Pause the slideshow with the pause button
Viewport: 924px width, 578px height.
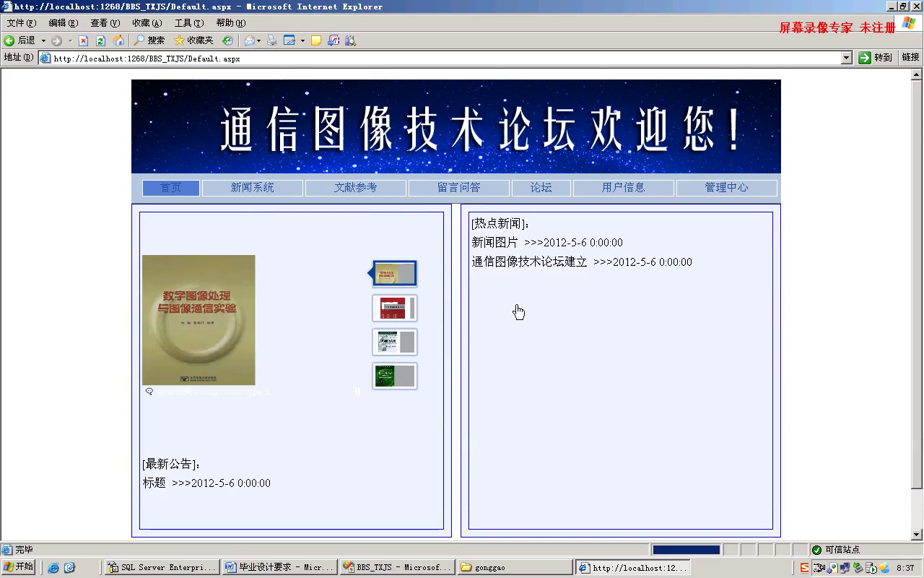click(x=357, y=391)
